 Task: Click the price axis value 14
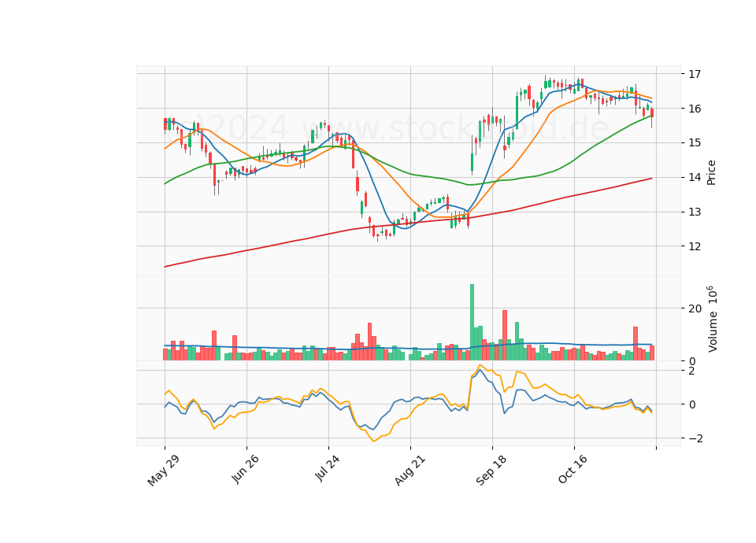click(695, 178)
